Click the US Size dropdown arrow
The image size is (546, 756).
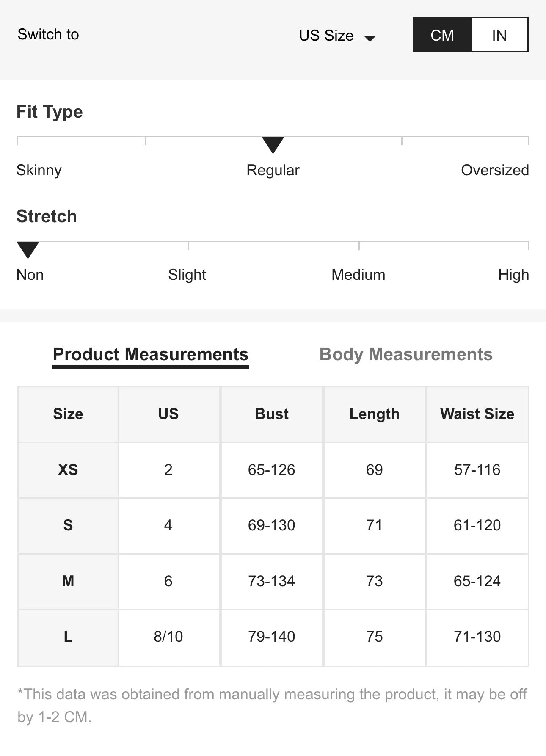pos(370,39)
